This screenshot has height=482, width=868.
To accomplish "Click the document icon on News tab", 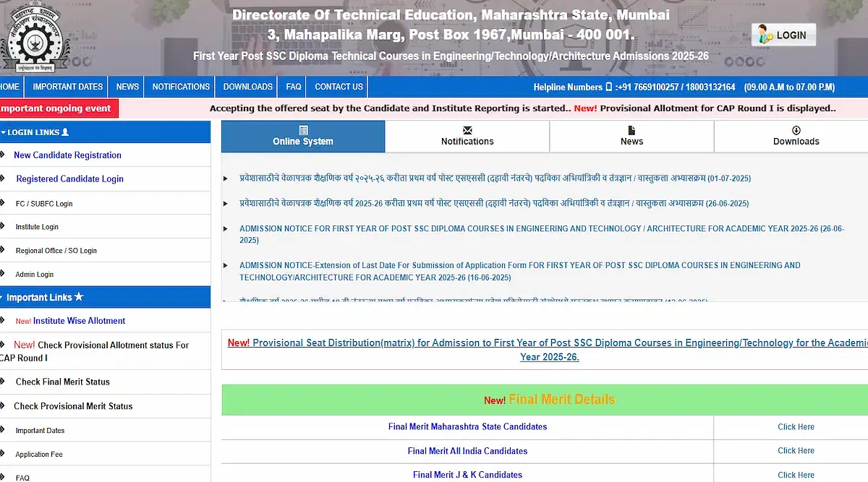I will [x=631, y=130].
